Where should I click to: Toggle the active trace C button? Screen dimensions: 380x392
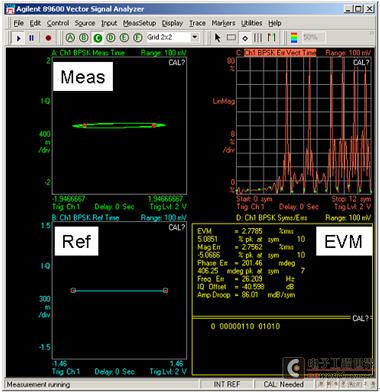point(97,38)
